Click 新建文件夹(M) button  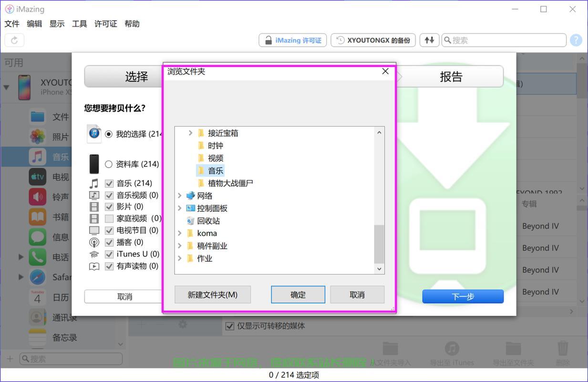(213, 295)
